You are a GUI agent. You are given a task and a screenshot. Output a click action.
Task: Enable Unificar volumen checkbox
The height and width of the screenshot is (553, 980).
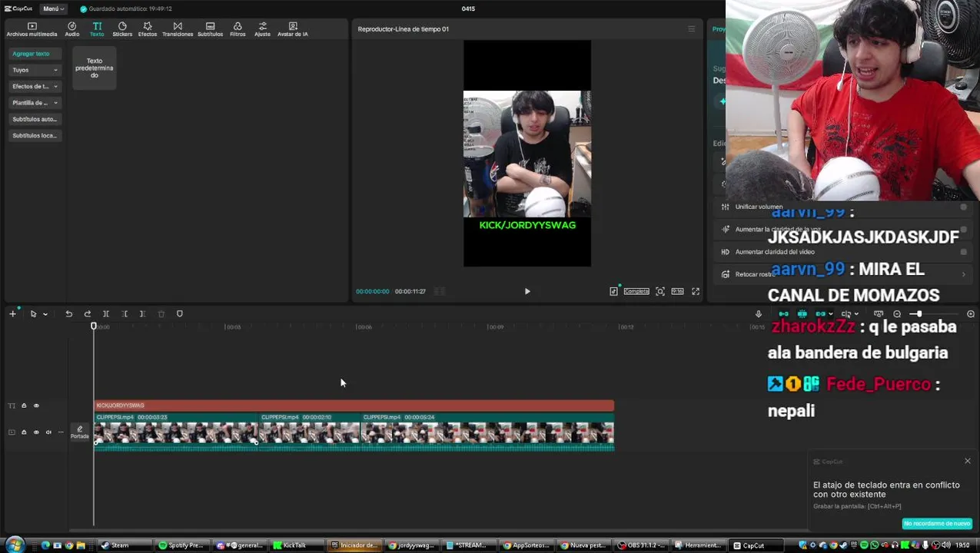963,207
